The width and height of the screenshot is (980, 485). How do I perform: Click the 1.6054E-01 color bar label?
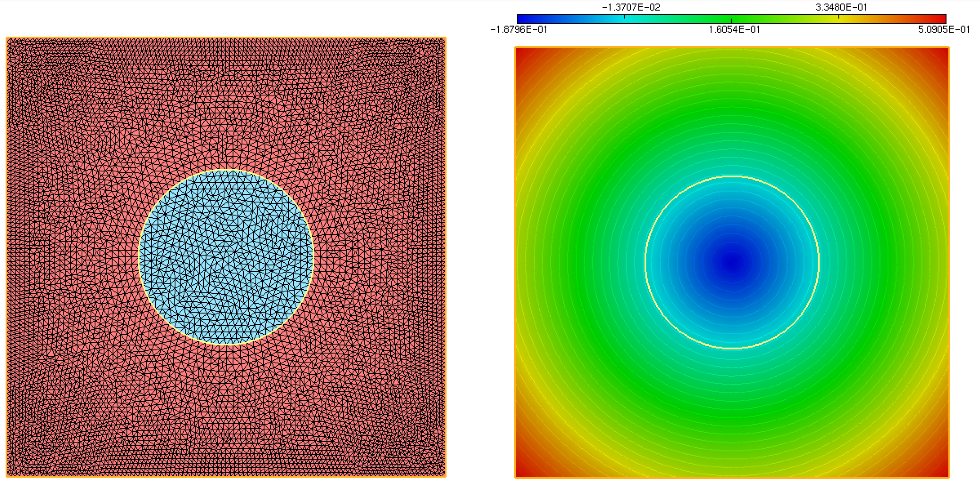coord(734,30)
